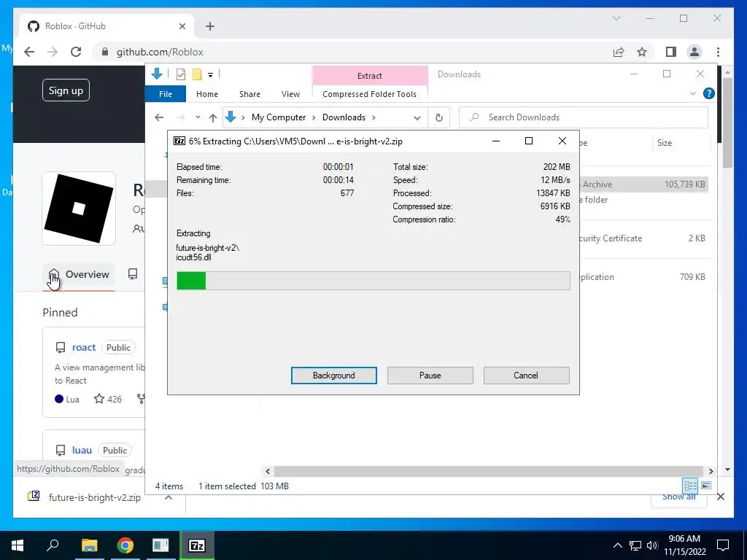The height and width of the screenshot is (560, 747).
Task: Select Compressed Folder Tools tab
Action: 369,94
